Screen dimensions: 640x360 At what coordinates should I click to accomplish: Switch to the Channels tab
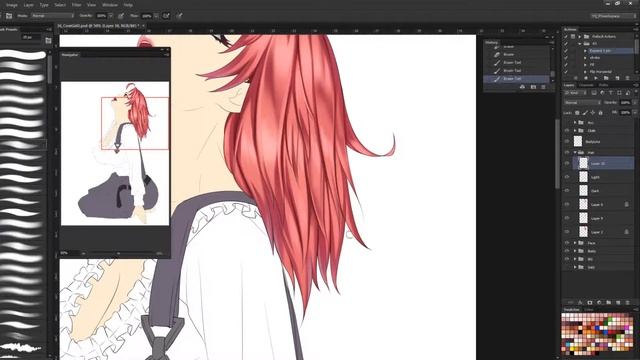[x=586, y=85]
